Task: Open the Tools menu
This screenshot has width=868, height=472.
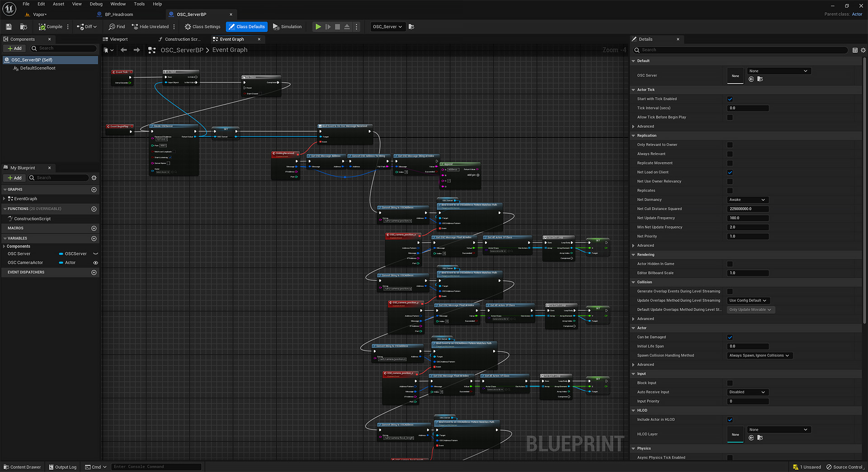Action: [139, 4]
